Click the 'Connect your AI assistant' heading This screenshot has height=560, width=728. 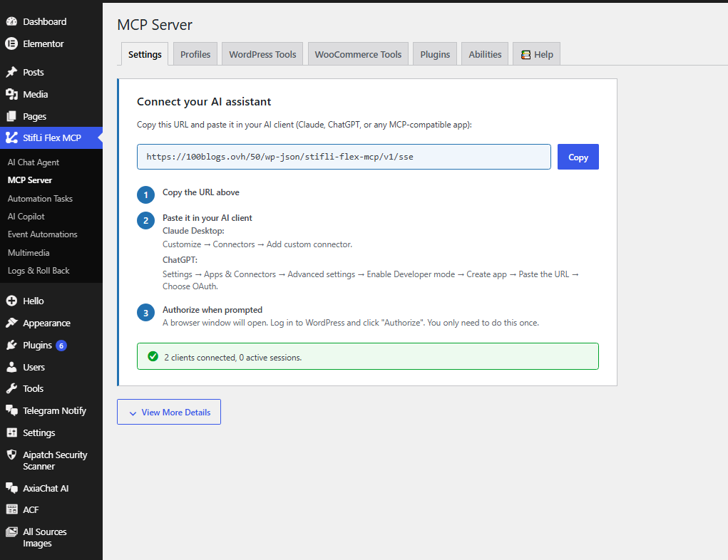[204, 102]
